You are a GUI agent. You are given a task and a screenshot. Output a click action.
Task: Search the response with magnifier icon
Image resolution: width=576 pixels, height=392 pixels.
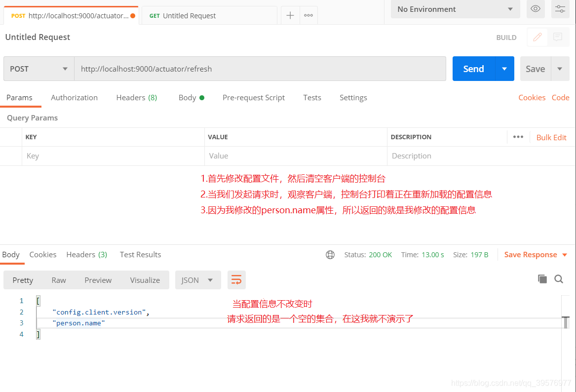pyautogui.click(x=559, y=279)
